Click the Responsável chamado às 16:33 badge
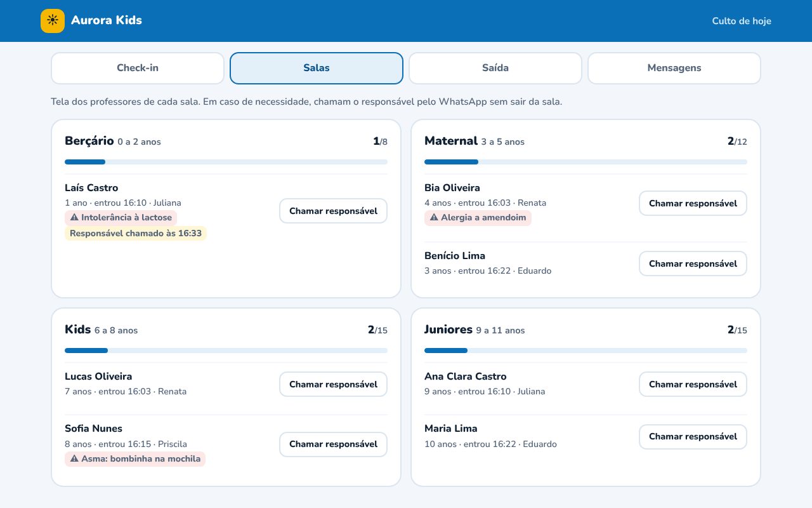 (x=136, y=234)
